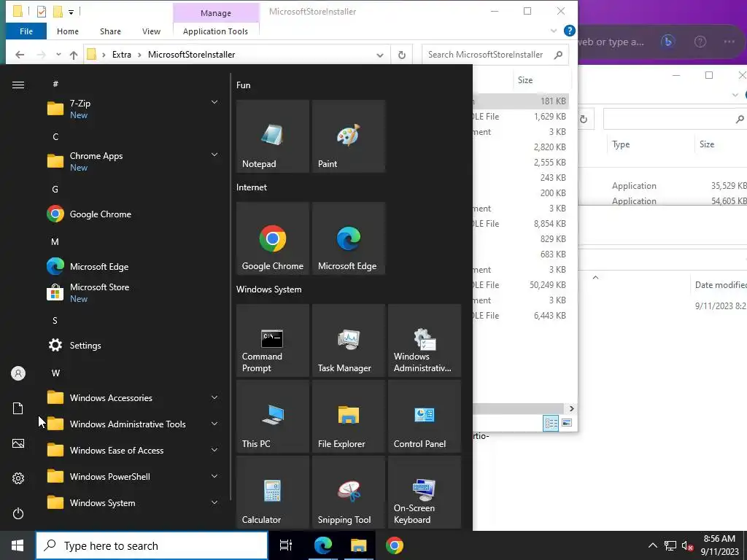Click Search MicrosoftStoreInstaller field
747x560 pixels.
coord(495,55)
